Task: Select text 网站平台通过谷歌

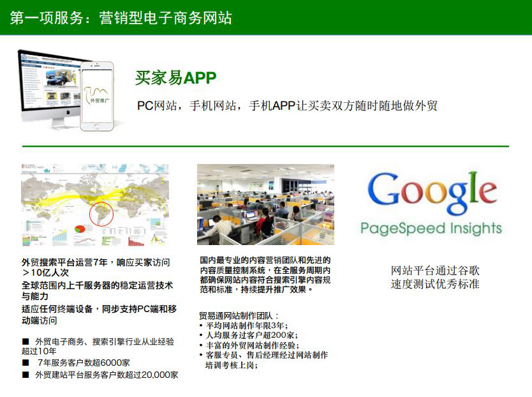Action: click(x=435, y=271)
